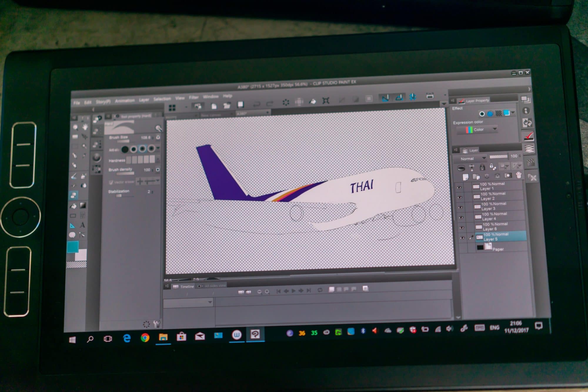Image resolution: width=588 pixels, height=392 pixels.
Task: Click the Fill paint icon in command bar
Action: (x=312, y=101)
